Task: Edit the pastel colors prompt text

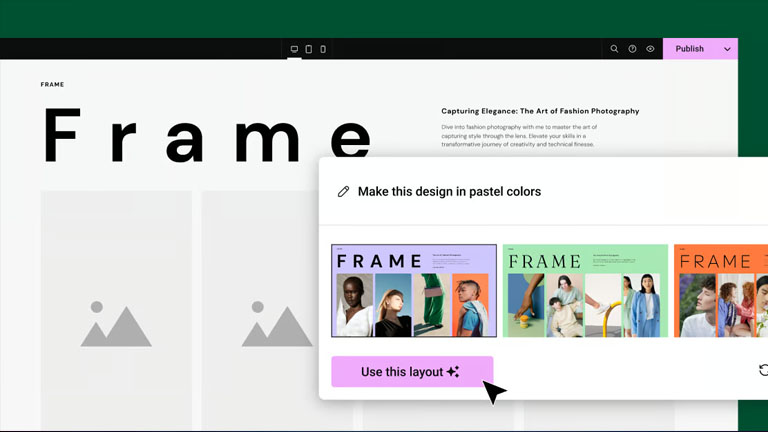Action: coord(449,192)
